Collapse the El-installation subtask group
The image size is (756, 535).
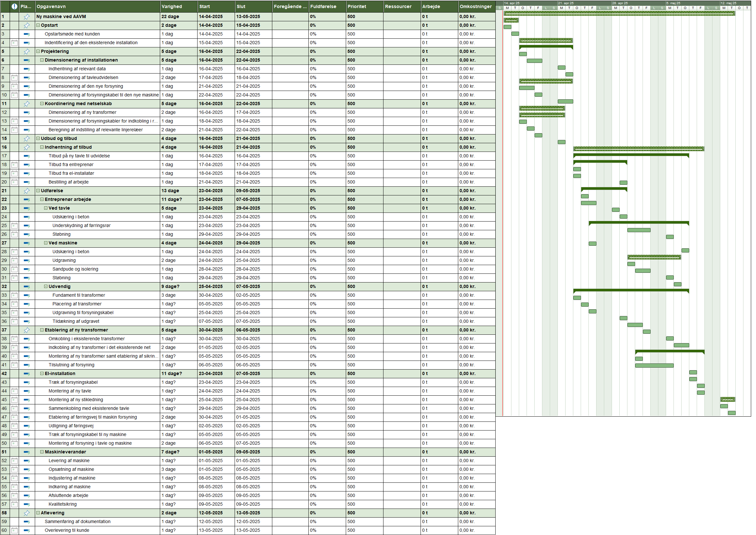[42, 373]
